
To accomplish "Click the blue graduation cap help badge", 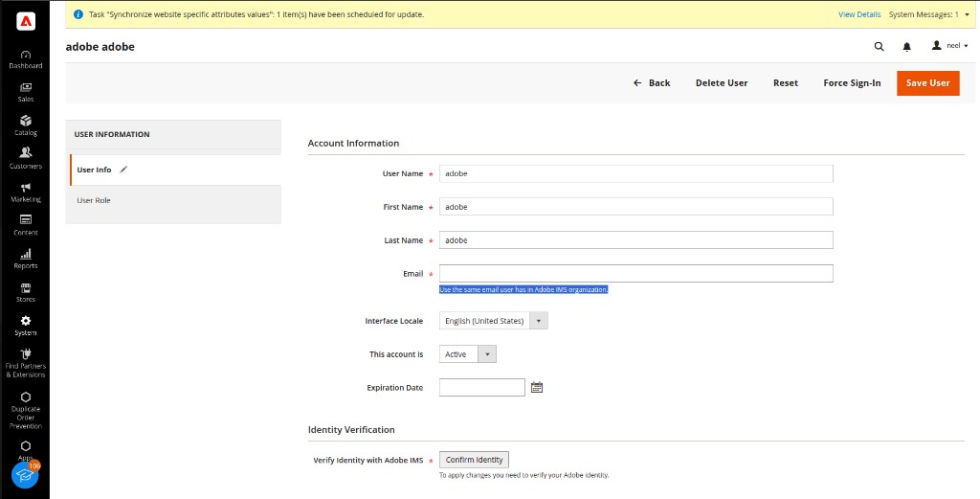I will click(x=25, y=475).
